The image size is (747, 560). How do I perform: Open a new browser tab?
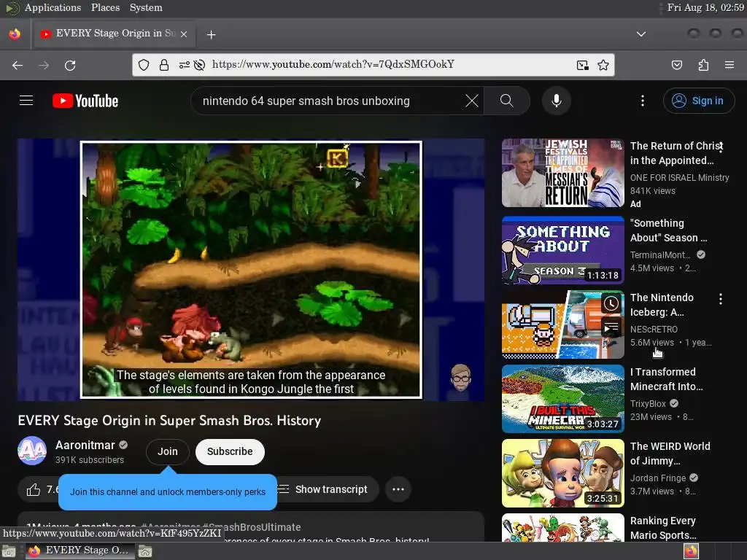tap(212, 34)
